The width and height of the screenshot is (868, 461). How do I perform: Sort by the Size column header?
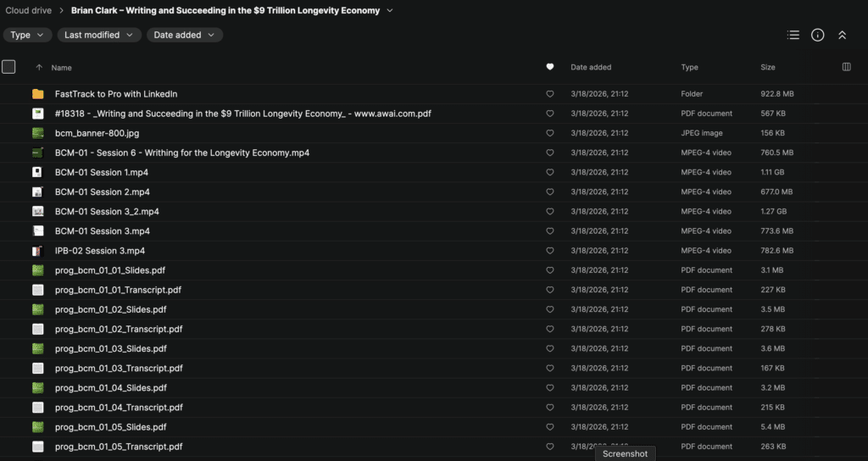767,67
